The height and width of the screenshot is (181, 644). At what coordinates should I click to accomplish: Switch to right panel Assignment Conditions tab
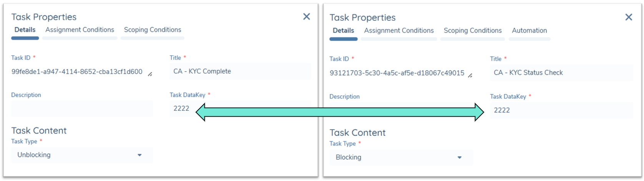point(398,31)
